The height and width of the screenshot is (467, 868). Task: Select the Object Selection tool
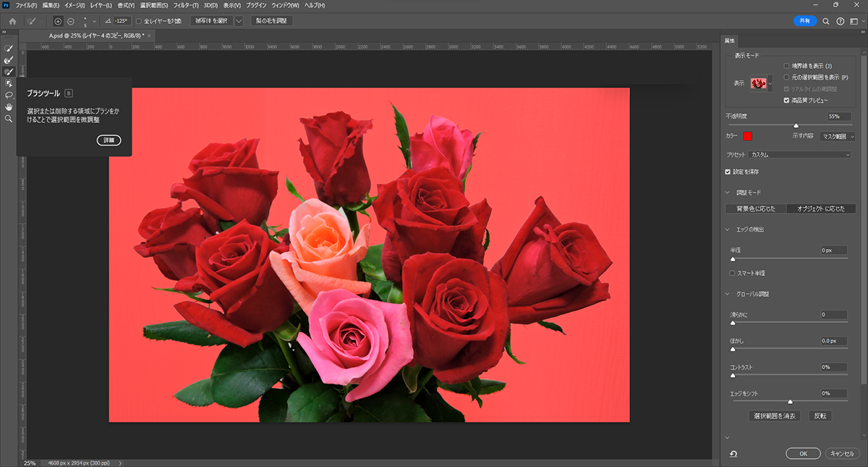coord(9,83)
